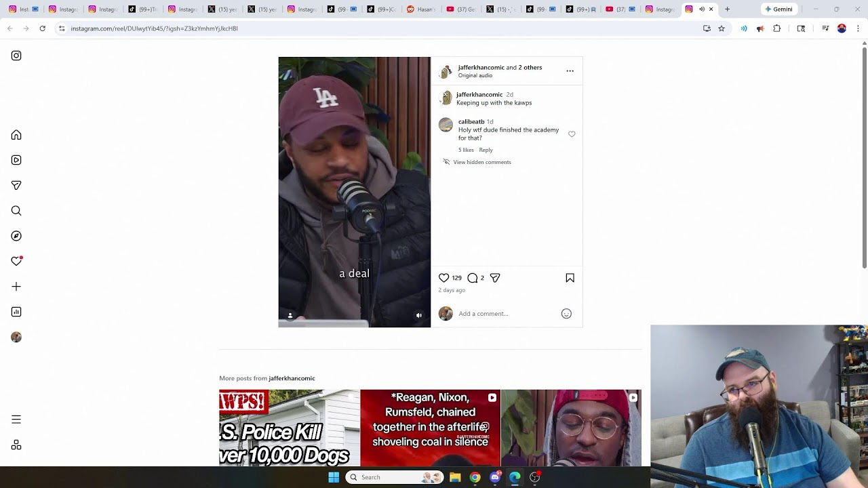Open the Chrome Extensions puzzle icon

(x=777, y=28)
